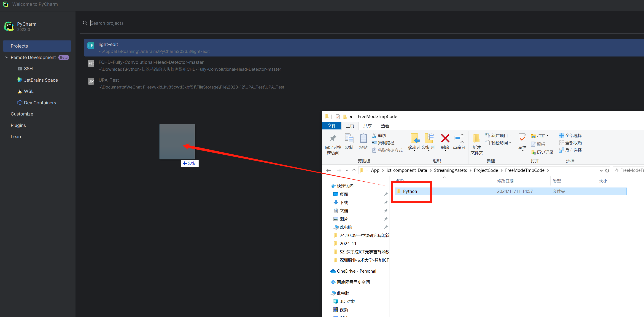Select Dev Containers entry

(x=40, y=103)
